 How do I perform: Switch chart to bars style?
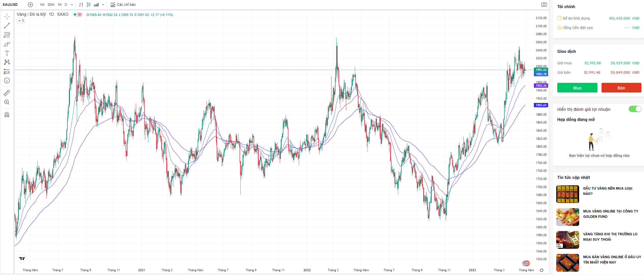coord(81,5)
